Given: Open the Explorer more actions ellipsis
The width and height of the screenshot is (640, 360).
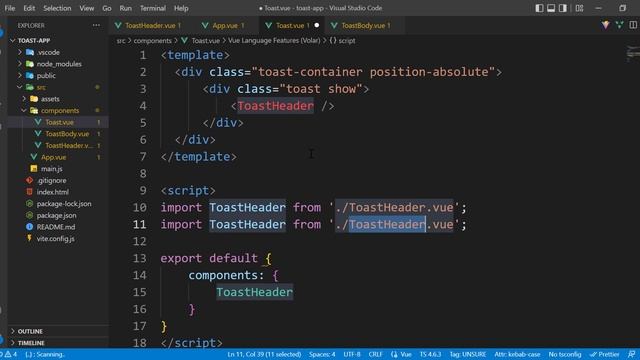Looking at the screenshot, I should (x=96, y=25).
